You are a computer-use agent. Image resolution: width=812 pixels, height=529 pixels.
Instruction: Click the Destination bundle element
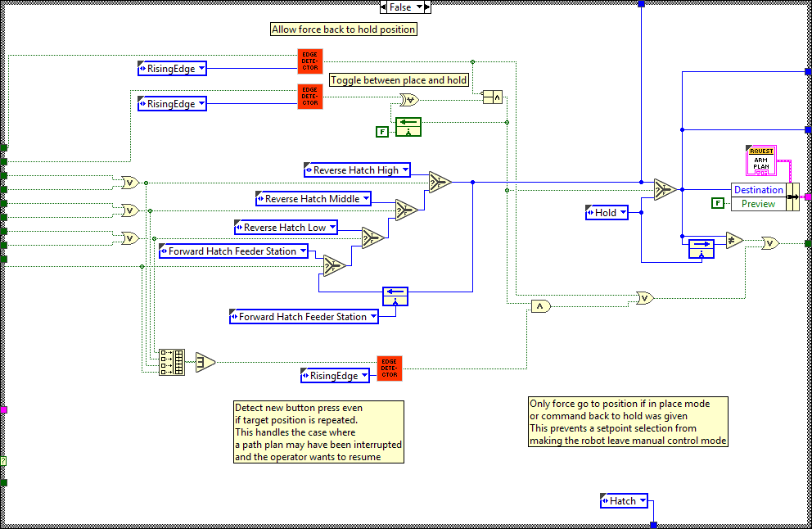[758, 190]
